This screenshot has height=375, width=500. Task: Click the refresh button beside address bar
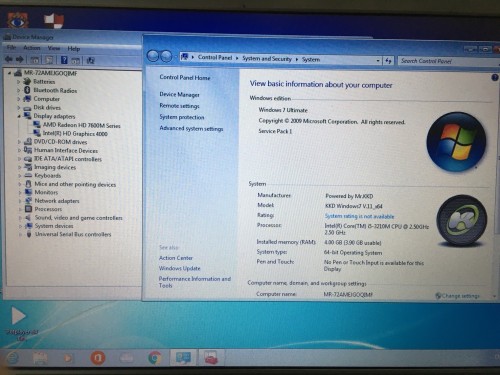click(388, 61)
